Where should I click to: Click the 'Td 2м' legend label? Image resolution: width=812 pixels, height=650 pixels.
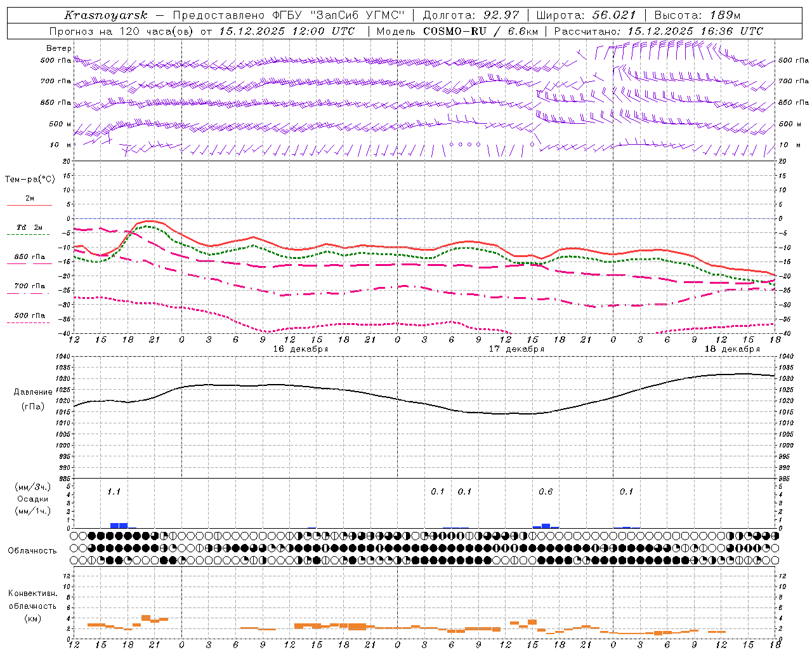pyautogui.click(x=29, y=227)
